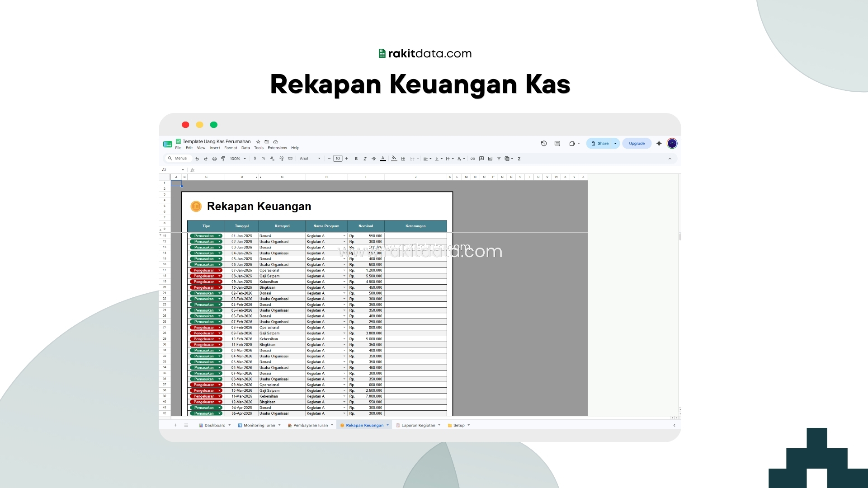Screen dimensions: 868x488
Task: Decrease decimal places
Action: pyautogui.click(x=272, y=159)
